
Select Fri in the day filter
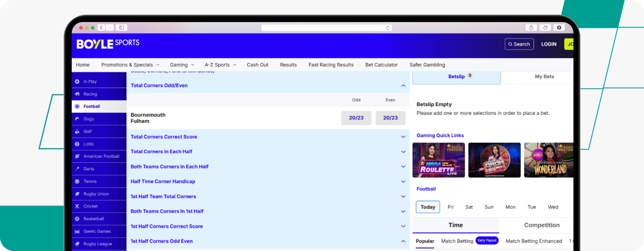point(450,207)
